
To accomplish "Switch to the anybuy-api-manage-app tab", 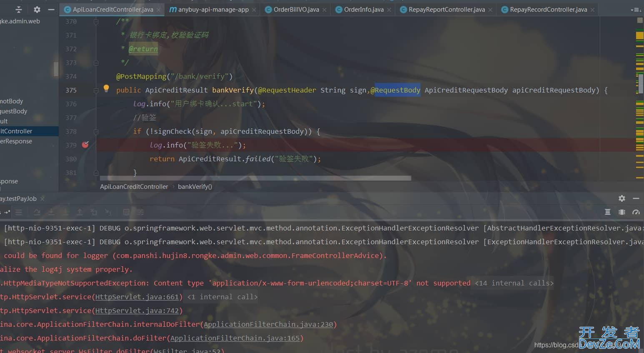I will [x=213, y=10].
